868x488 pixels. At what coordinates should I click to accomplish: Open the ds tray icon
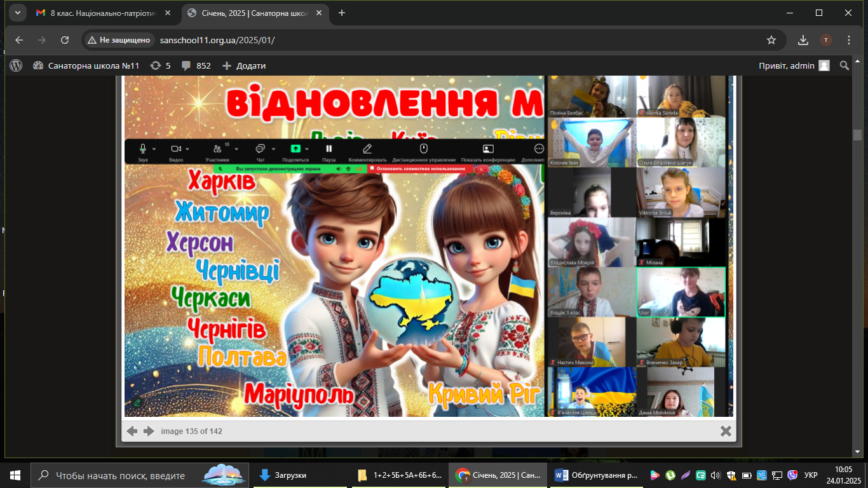[x=654, y=475]
